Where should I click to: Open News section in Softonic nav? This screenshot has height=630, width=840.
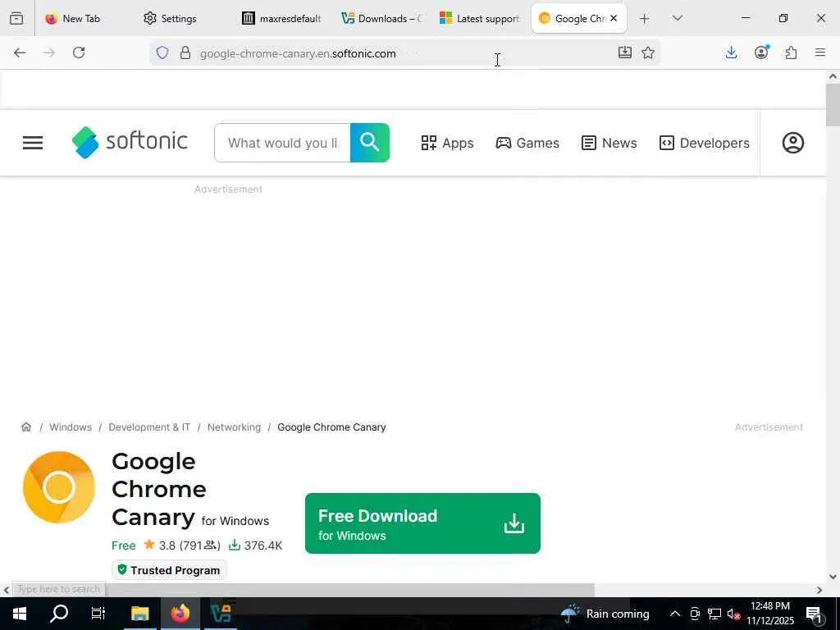pyautogui.click(x=609, y=143)
